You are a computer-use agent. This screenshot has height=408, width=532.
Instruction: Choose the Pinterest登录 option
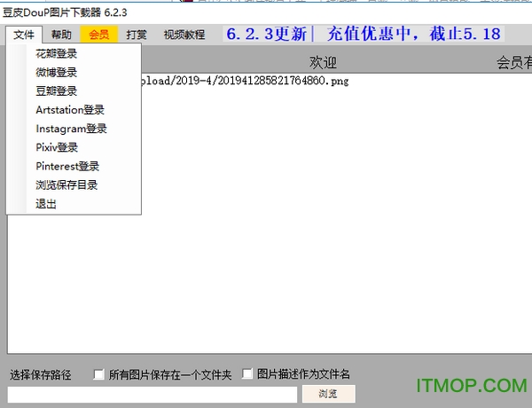click(67, 166)
